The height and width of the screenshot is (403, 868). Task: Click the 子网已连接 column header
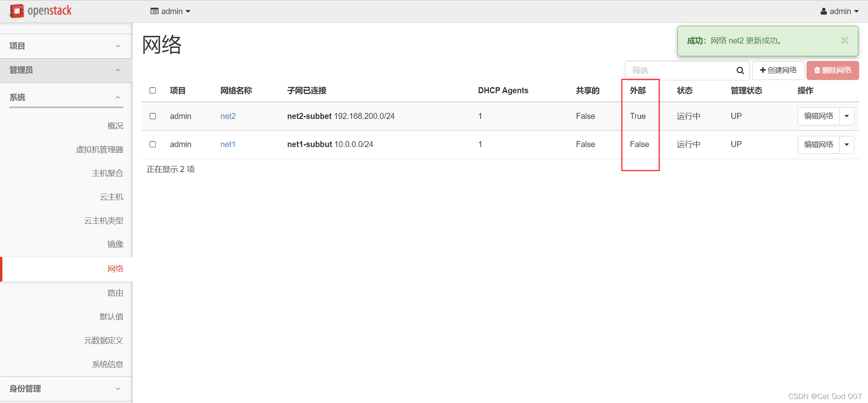click(307, 90)
